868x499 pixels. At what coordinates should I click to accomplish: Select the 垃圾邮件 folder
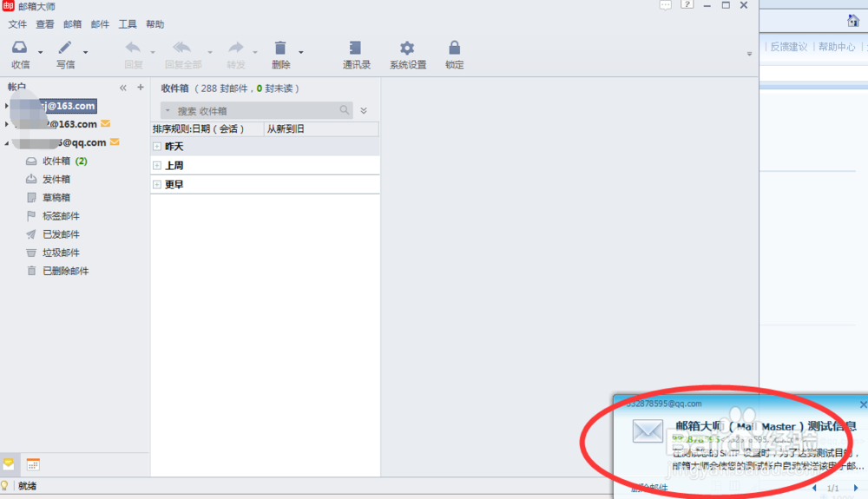[53, 253]
